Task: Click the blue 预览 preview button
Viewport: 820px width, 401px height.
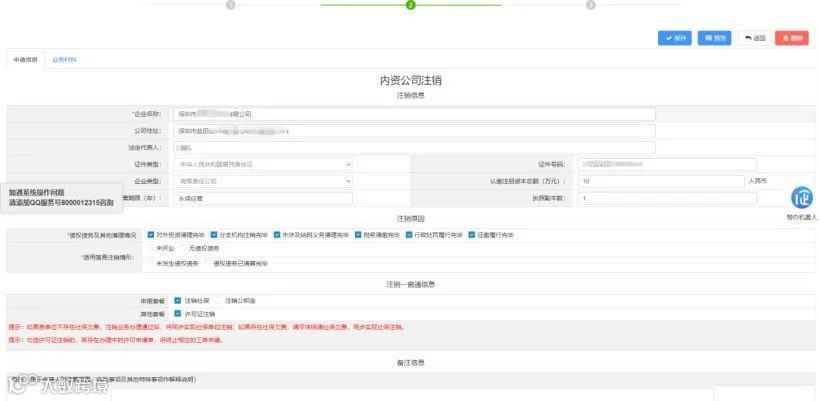Action: (x=714, y=38)
